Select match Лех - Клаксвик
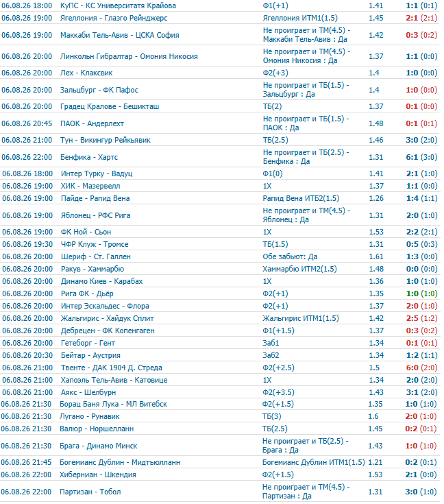 (x=86, y=73)
